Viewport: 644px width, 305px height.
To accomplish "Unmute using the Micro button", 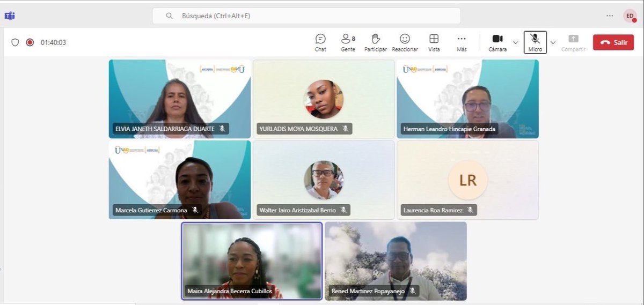I will [x=535, y=42].
